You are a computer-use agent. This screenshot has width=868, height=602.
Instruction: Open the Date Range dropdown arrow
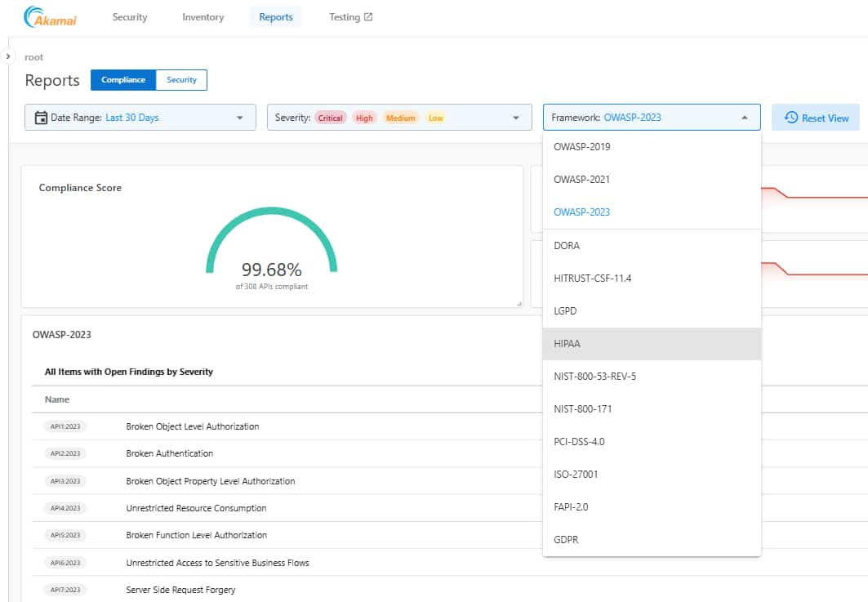(240, 118)
